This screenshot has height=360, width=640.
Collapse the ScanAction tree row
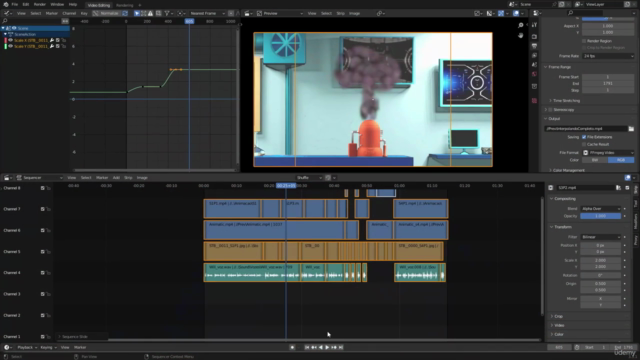(x=5, y=34)
